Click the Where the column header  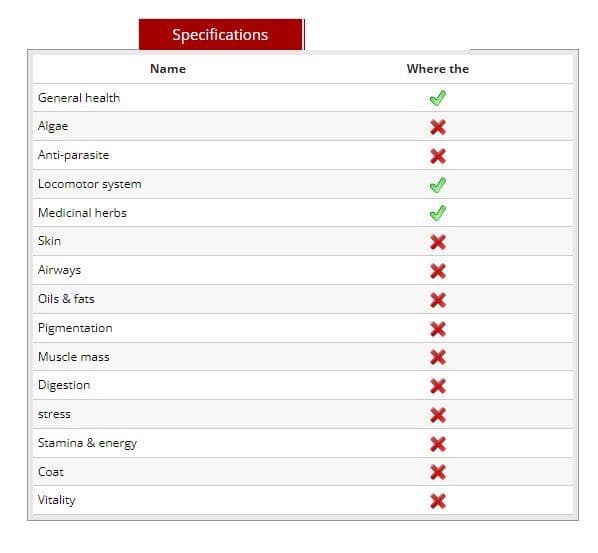coord(437,69)
